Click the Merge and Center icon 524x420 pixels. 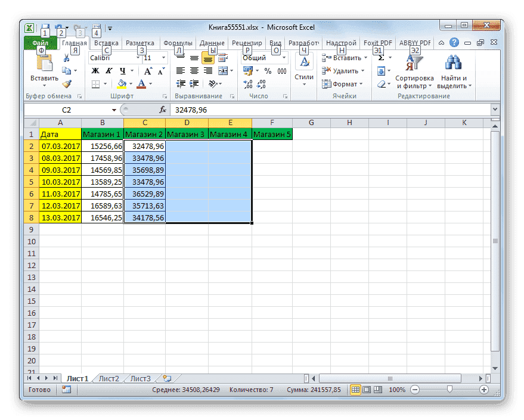[224, 70]
